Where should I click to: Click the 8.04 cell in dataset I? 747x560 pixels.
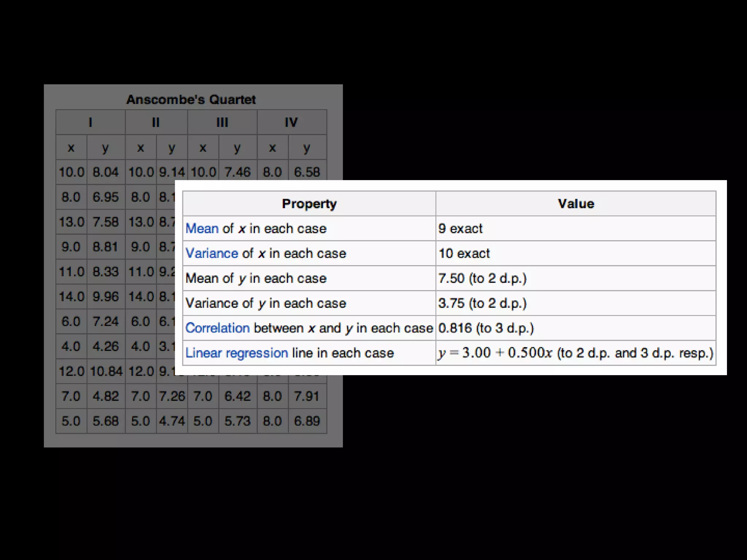[106, 172]
